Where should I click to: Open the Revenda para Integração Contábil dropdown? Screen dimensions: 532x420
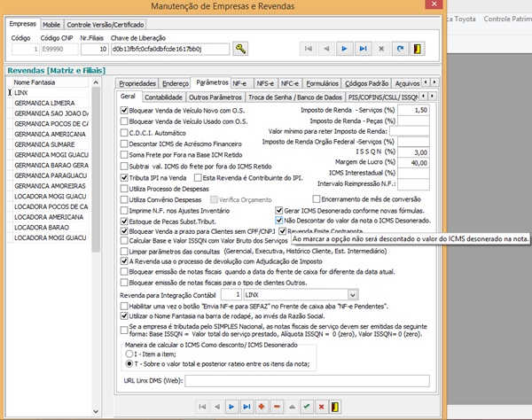point(353,293)
